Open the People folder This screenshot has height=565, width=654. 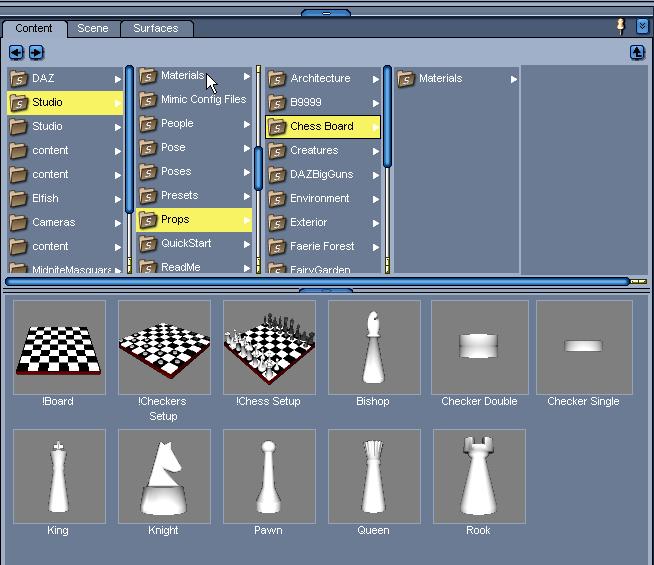[194, 124]
